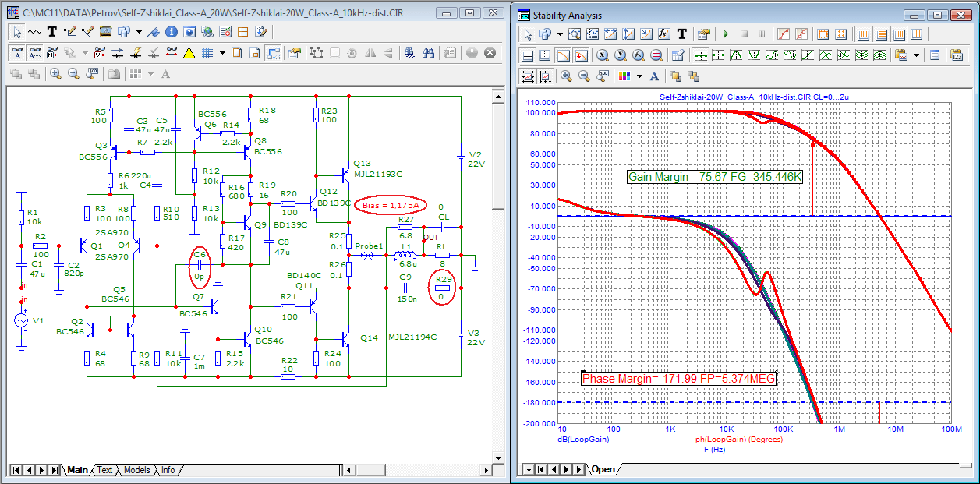
Task: Switch to the Models tab
Action: pyautogui.click(x=136, y=470)
